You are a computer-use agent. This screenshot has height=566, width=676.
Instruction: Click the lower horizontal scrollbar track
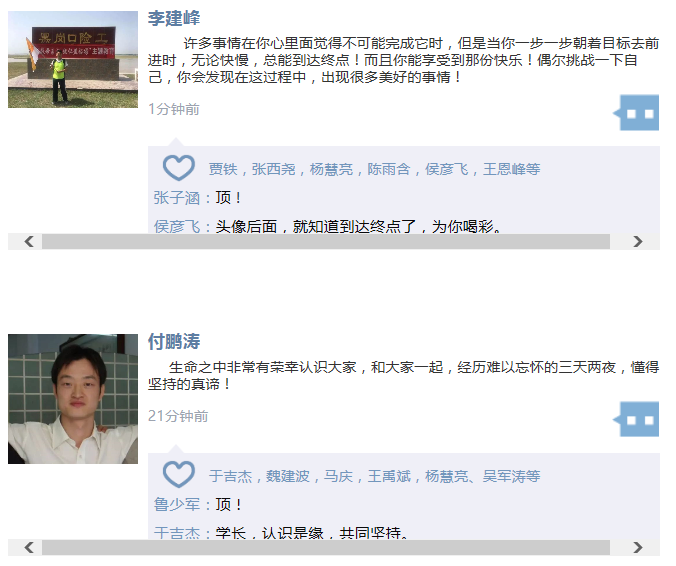coord(326,547)
